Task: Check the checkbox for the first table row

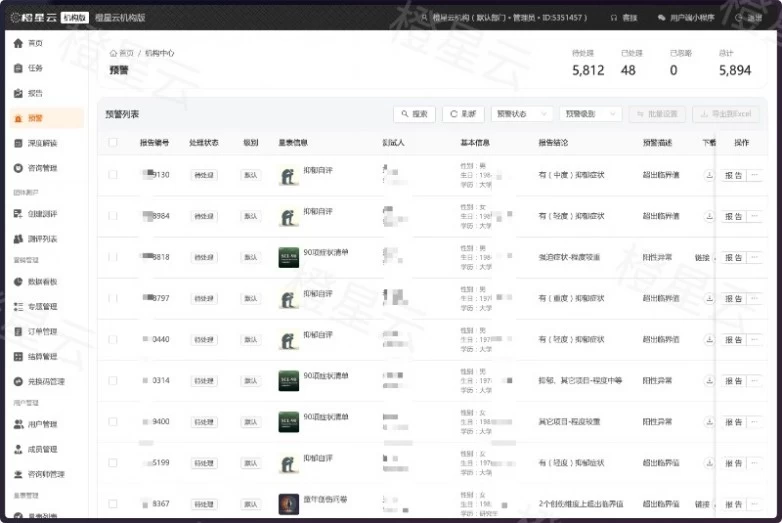Action: click(113, 175)
